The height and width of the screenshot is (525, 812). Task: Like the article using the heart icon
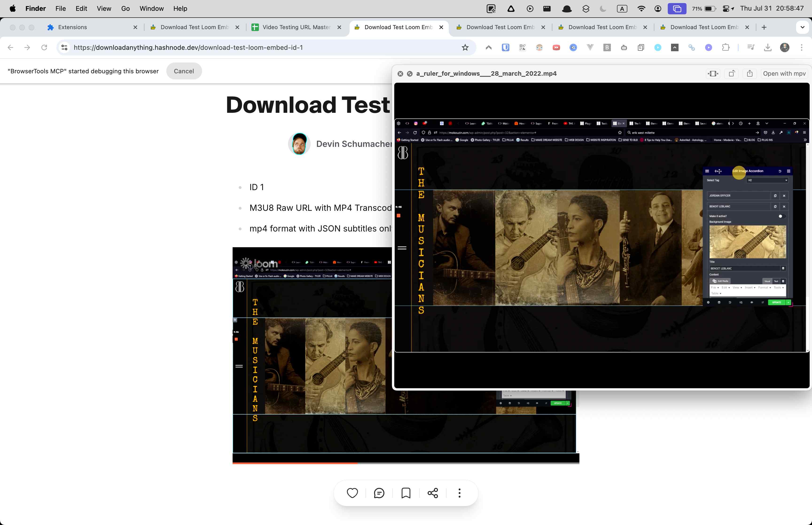point(352,493)
